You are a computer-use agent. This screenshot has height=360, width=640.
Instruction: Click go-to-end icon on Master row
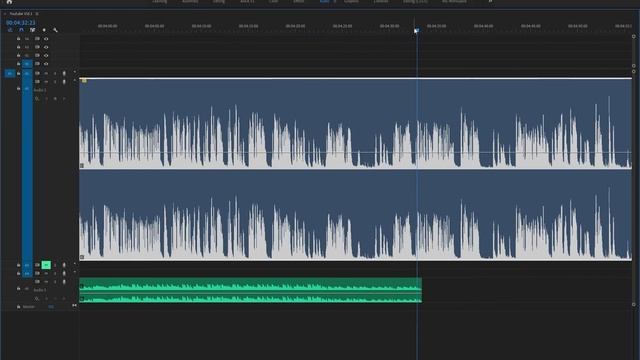(x=74, y=305)
